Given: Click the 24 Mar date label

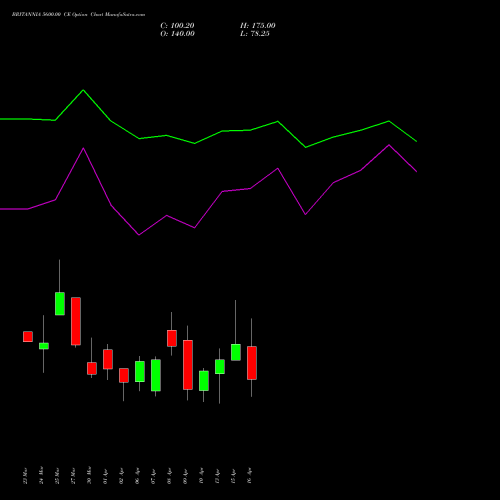Looking at the screenshot, I should pyautogui.click(x=41, y=476).
